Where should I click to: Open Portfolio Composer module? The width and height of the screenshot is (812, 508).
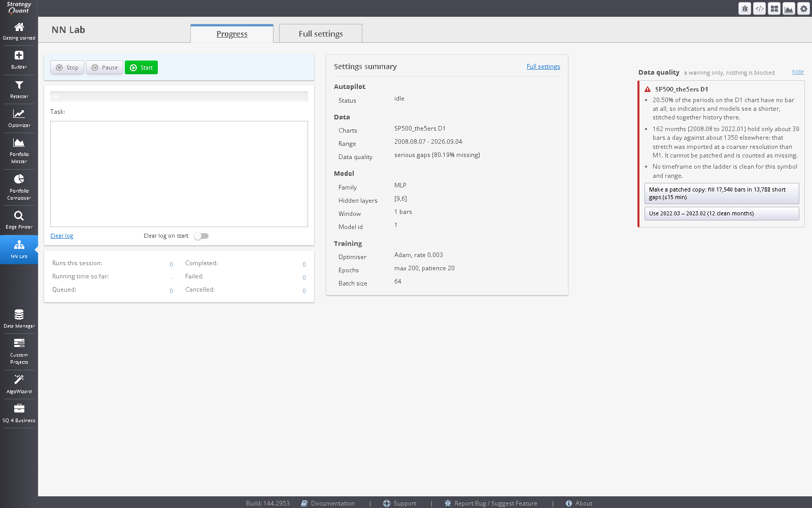tap(19, 187)
